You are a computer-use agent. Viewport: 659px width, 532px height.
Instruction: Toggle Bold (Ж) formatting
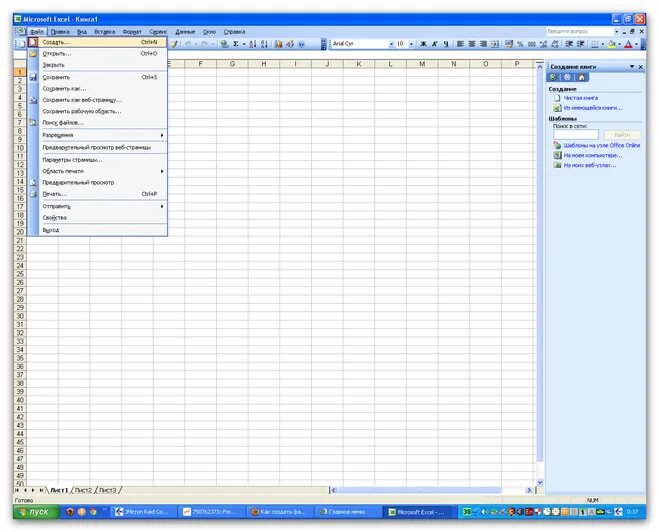(423, 44)
